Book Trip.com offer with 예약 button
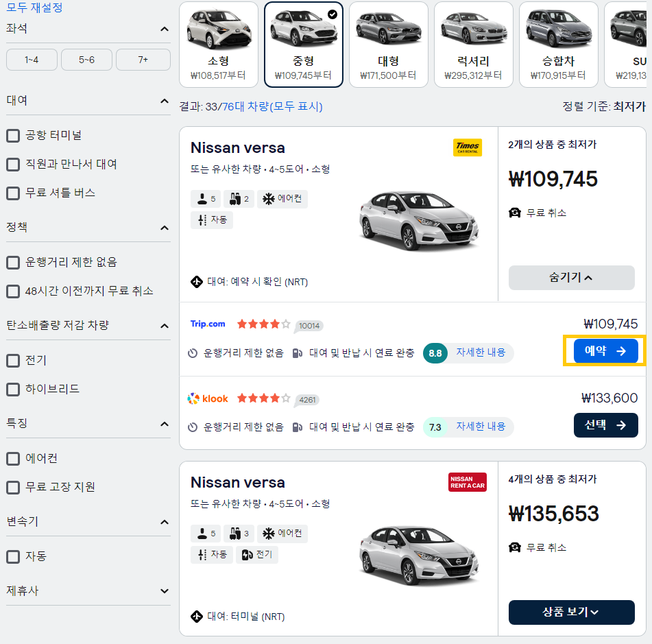The image size is (652, 644). click(606, 350)
